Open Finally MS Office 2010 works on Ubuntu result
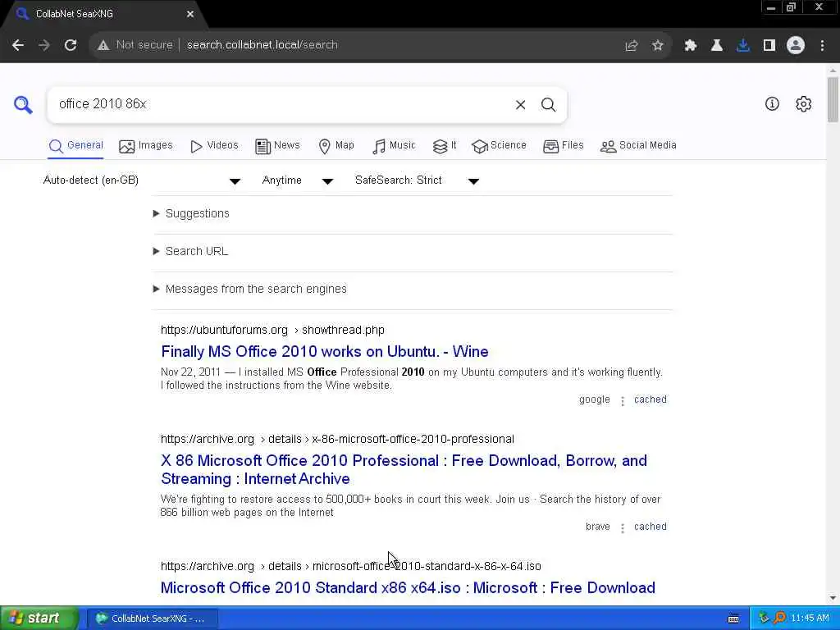Image resolution: width=840 pixels, height=630 pixels. [325, 352]
